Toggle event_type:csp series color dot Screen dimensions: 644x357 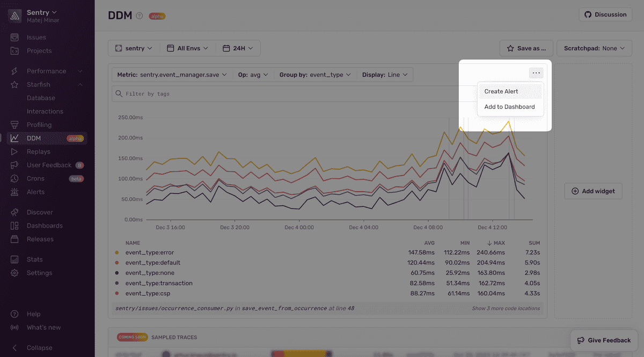point(117,294)
